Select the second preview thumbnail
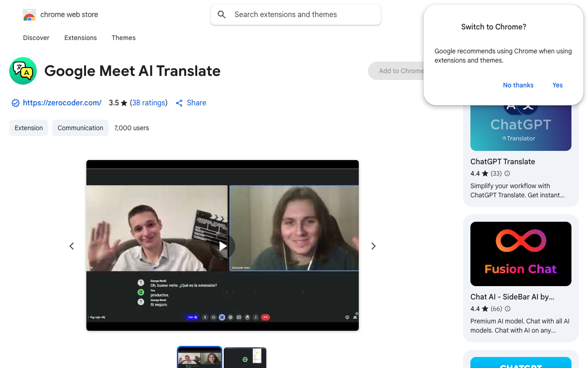This screenshot has height=368, width=588. (245, 357)
